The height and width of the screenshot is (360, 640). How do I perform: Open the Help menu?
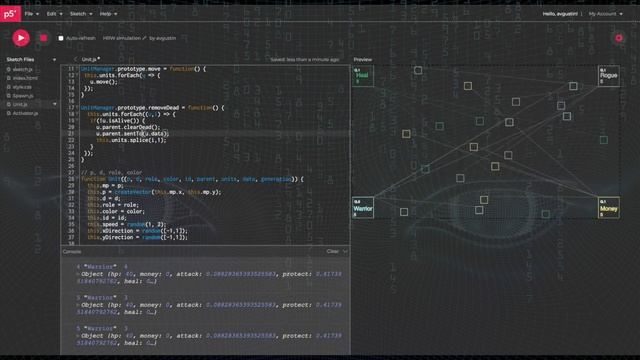(108, 13)
